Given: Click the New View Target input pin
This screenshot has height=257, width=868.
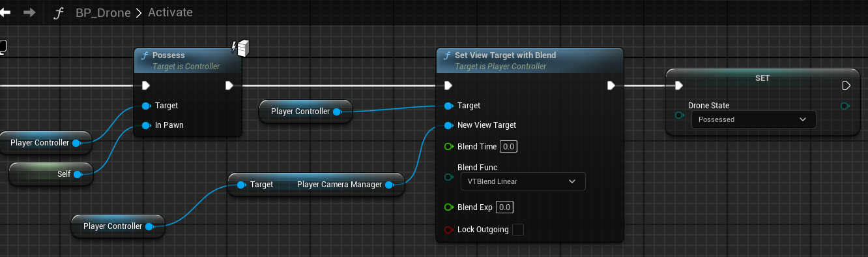Looking at the screenshot, I should pos(448,125).
